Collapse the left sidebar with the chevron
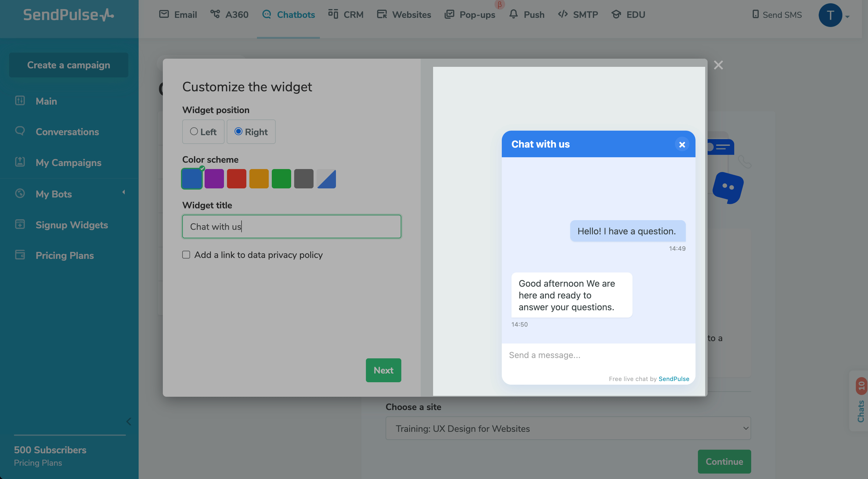The height and width of the screenshot is (479, 868). (128, 422)
